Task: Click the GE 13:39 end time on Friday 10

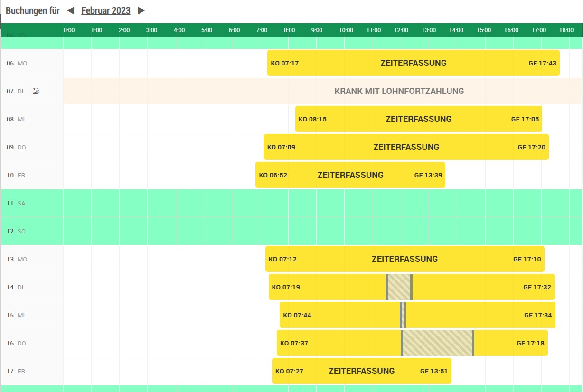Action: click(428, 175)
